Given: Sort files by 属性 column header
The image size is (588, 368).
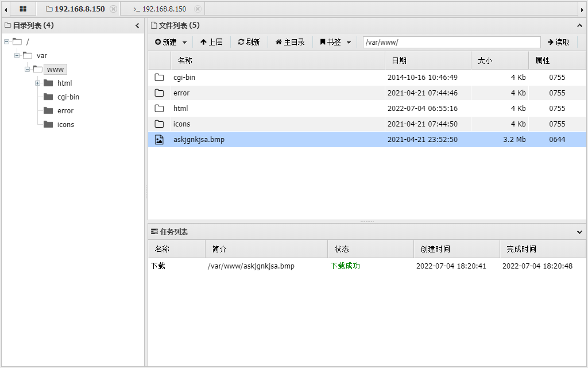Looking at the screenshot, I should 557,60.
